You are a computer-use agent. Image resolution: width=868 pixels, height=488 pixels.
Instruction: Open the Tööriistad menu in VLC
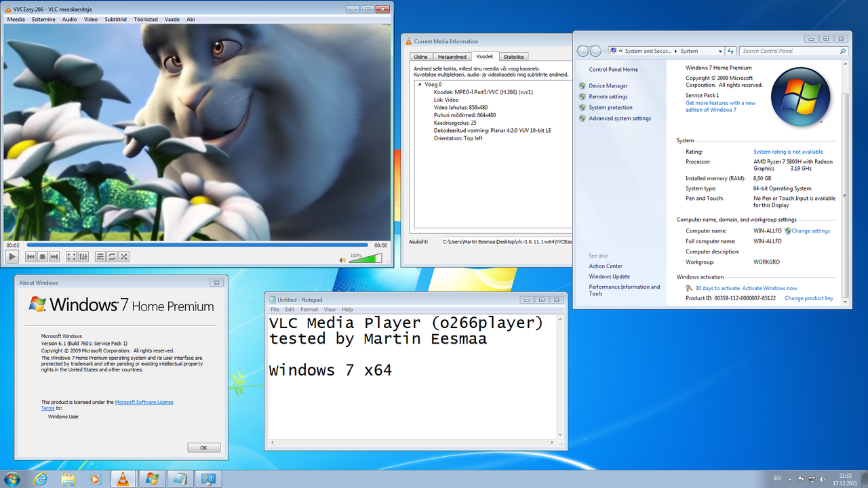tap(146, 19)
